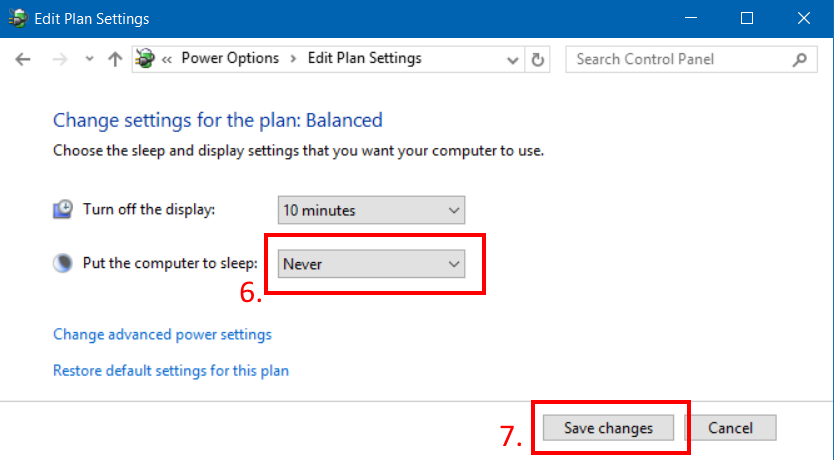Click the turn off display monitor icon

(63, 209)
